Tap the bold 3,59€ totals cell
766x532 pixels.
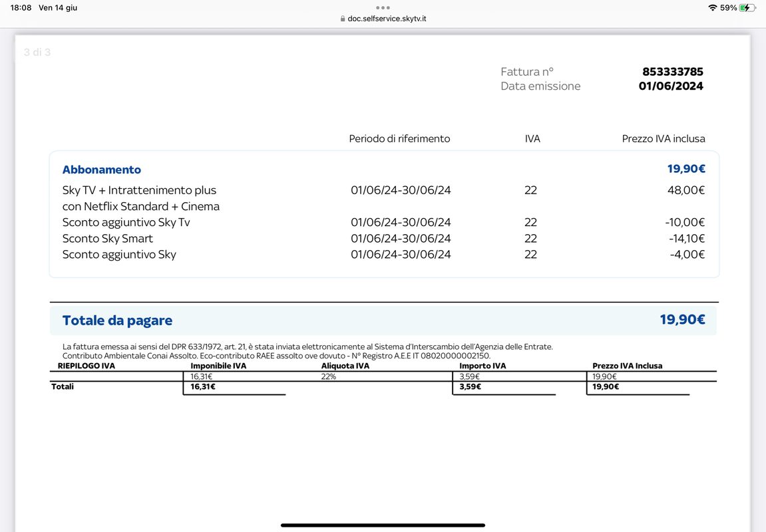(x=470, y=386)
